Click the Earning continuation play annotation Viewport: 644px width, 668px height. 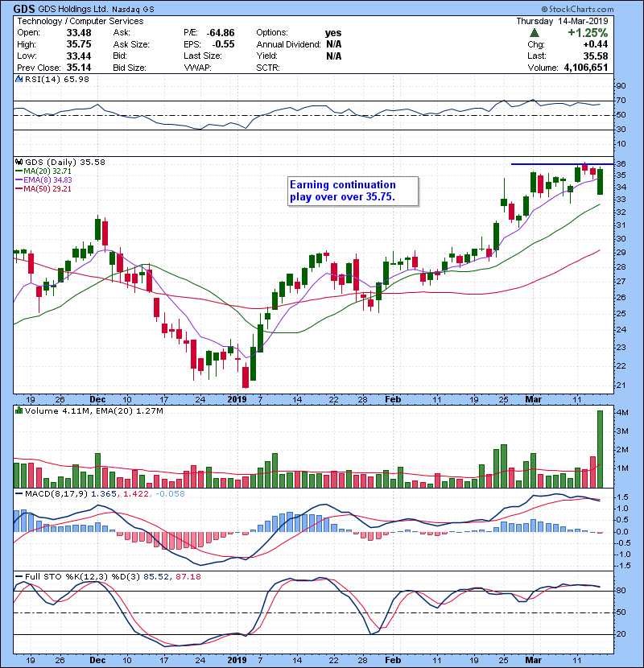point(353,192)
